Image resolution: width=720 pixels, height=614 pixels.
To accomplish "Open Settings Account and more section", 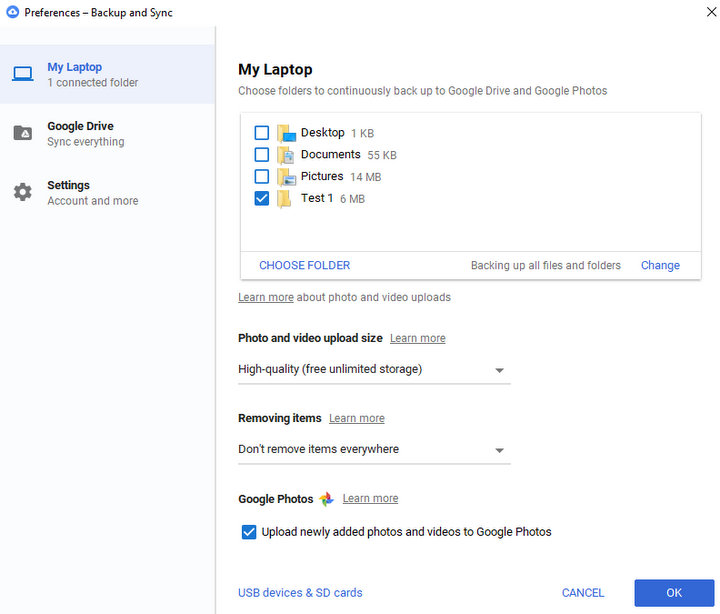I will [x=107, y=192].
